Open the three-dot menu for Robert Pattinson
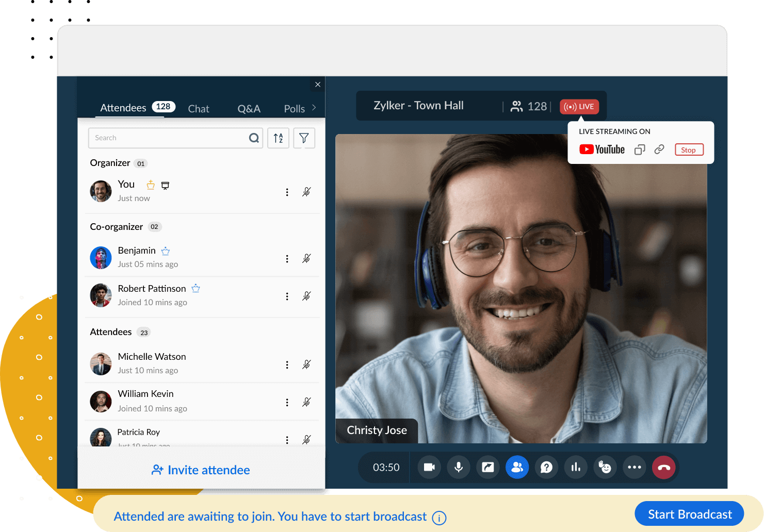This screenshot has width=764, height=532. (287, 296)
